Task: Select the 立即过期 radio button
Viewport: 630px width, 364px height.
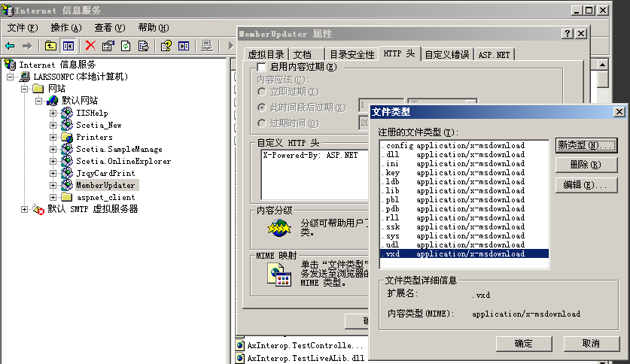Action: [x=262, y=92]
